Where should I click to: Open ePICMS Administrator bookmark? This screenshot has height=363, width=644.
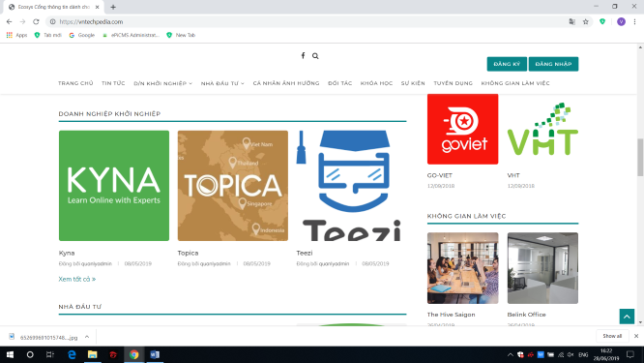(131, 36)
